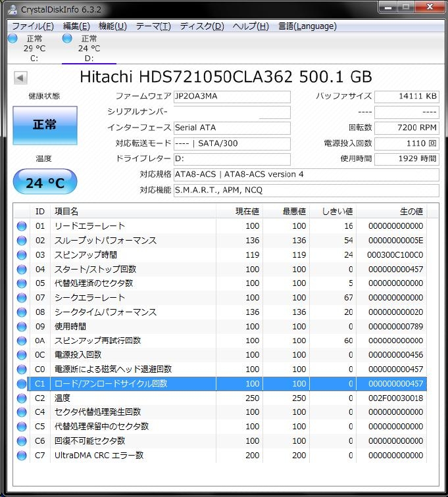Click status icon of row C4 セクタ代替処理発生回数
The height and width of the screenshot is (497, 448).
[22, 412]
